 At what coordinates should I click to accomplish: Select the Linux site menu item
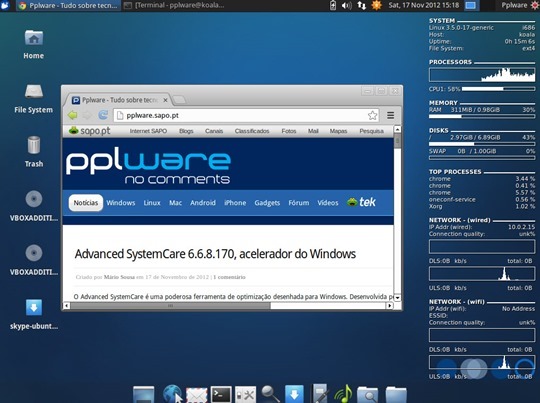[x=152, y=203]
